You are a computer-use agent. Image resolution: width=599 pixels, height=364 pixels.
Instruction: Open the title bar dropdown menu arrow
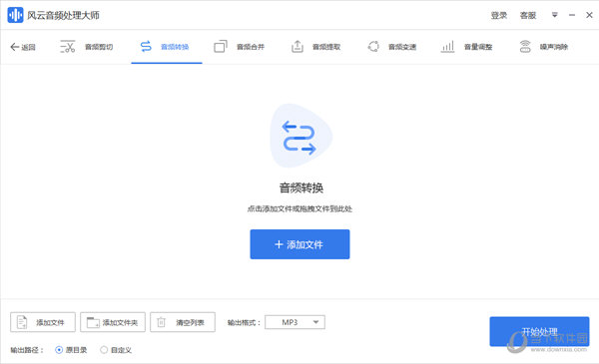555,15
